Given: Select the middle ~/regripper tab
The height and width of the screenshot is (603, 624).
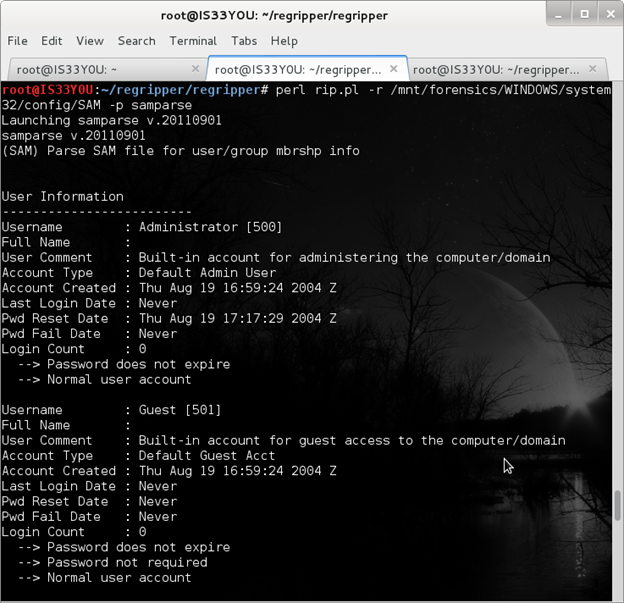Looking at the screenshot, I should click(x=297, y=70).
